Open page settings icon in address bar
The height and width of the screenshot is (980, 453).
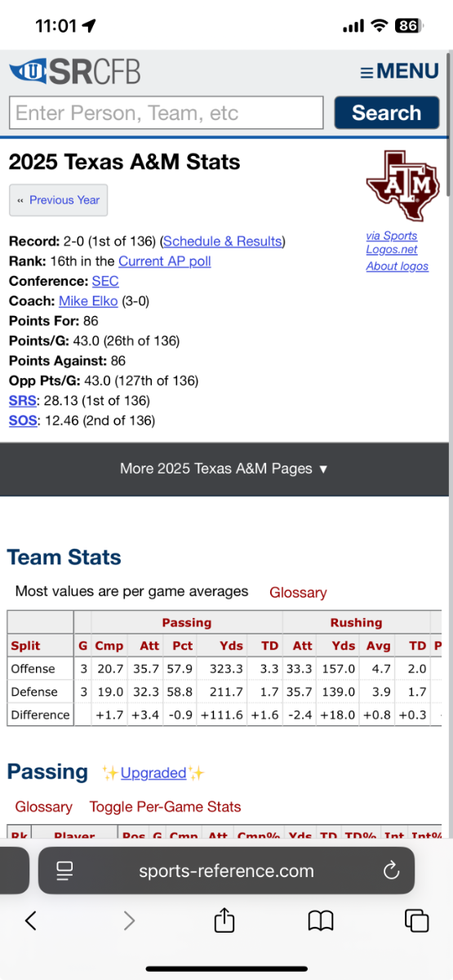click(x=64, y=871)
